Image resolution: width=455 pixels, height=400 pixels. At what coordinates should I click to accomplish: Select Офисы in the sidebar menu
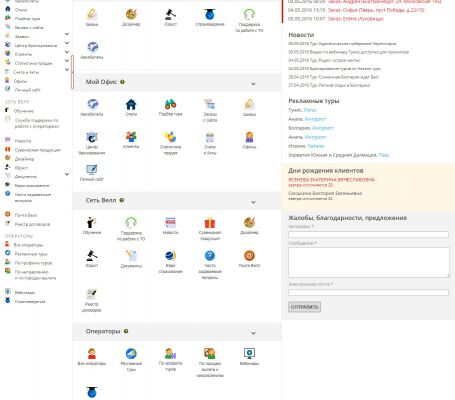[x=21, y=81]
